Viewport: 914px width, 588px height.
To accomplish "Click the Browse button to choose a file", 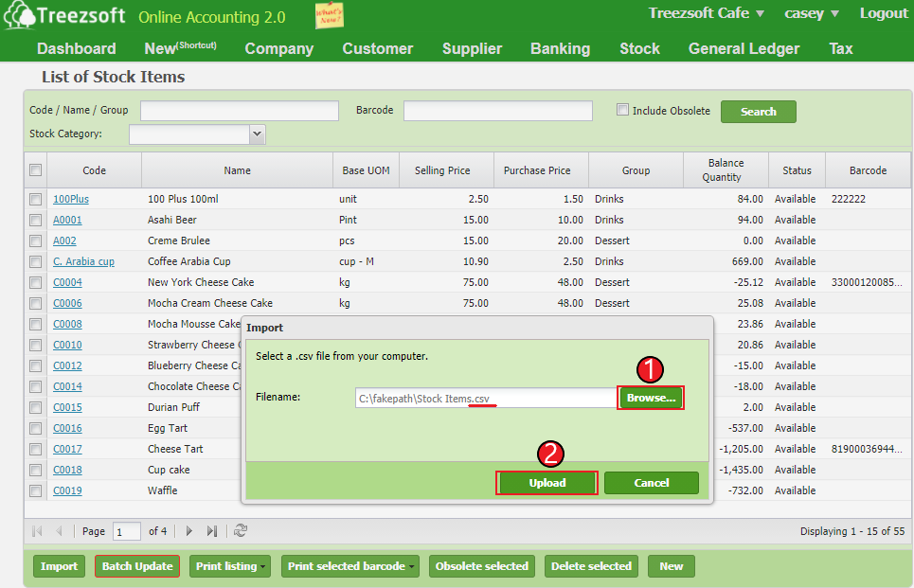I will (651, 398).
